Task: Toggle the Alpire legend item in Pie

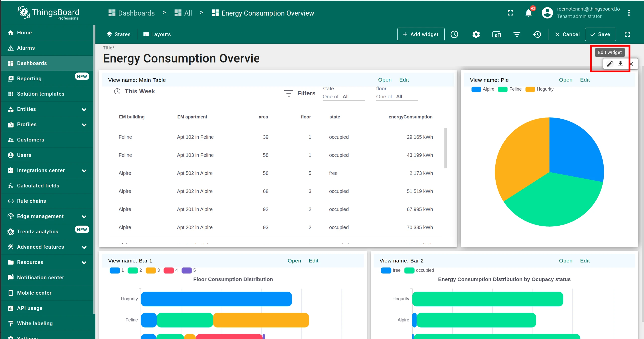Action: click(x=483, y=89)
